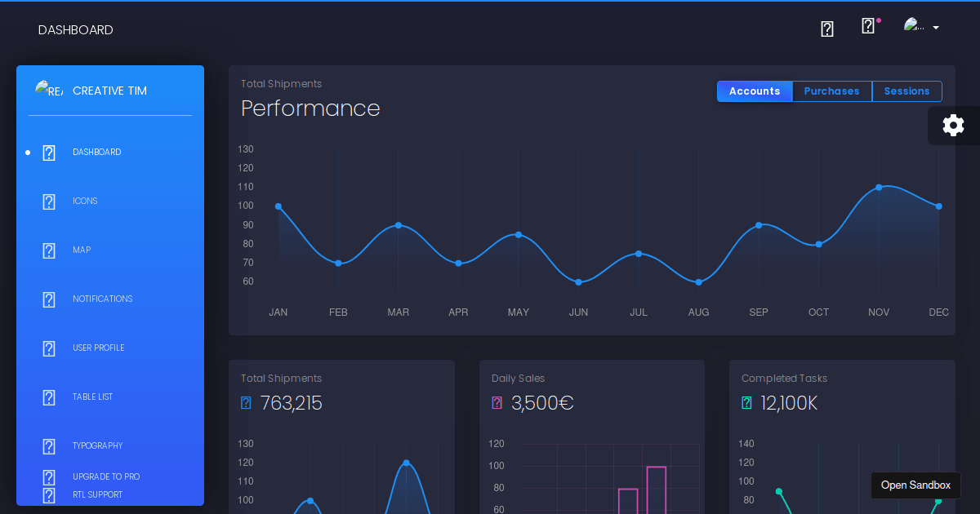
Task: Click the Notifications sidebar icon
Action: (x=49, y=299)
